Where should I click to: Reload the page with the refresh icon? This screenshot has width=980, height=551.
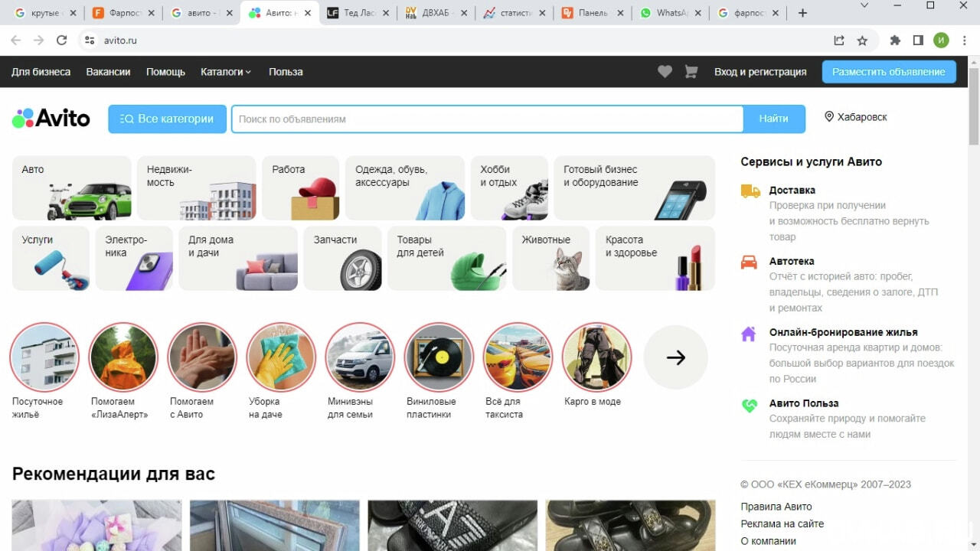[x=61, y=40]
